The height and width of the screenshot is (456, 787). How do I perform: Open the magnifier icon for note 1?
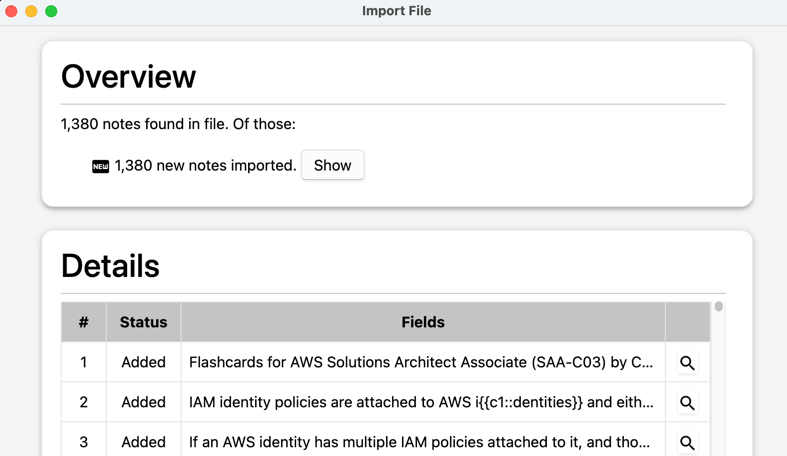[687, 363]
